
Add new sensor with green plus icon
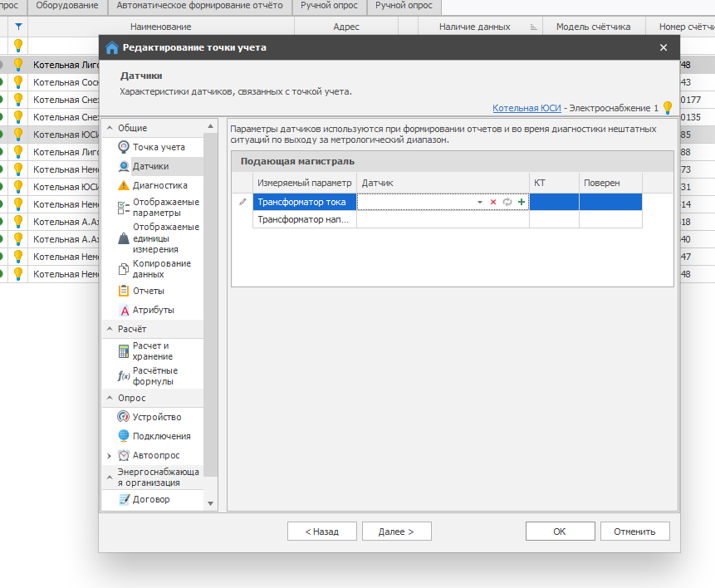(x=522, y=202)
